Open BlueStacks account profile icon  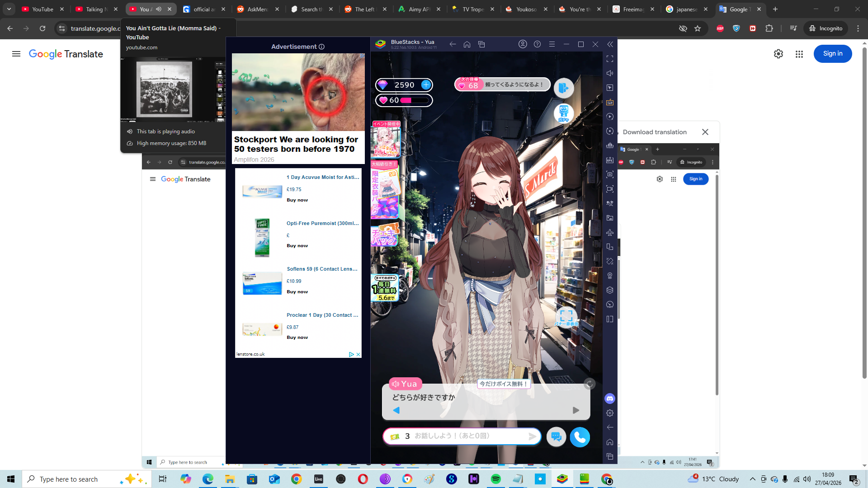[523, 44]
